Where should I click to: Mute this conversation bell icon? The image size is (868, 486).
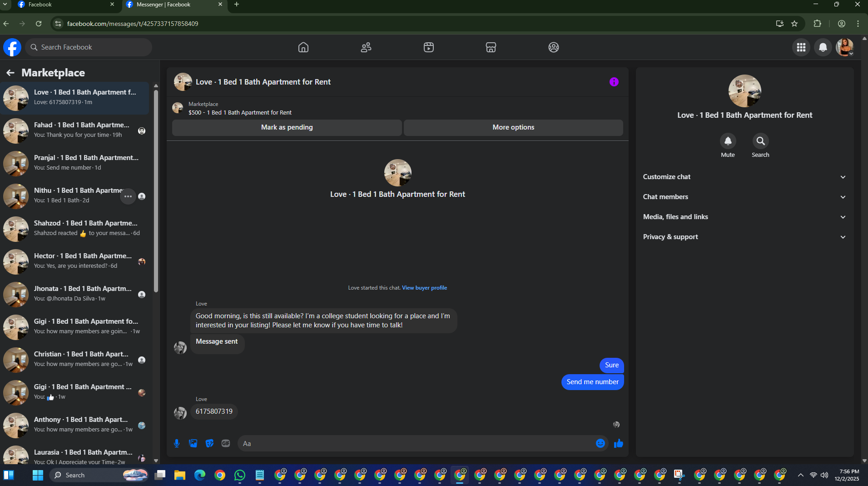(728, 141)
